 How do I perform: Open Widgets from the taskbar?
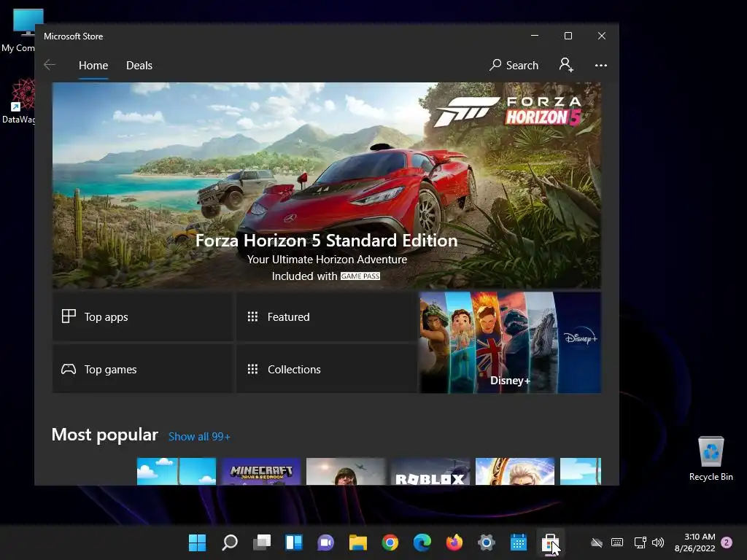294,542
